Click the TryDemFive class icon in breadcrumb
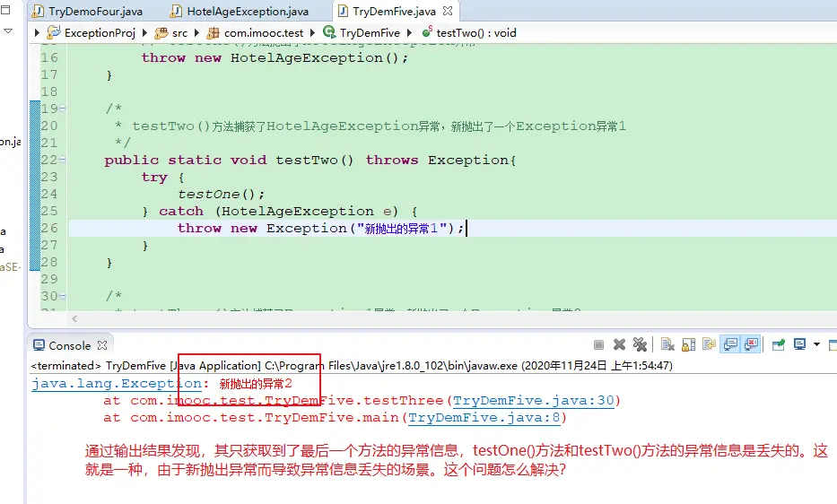Screen dimensions: 837x504 (329, 32)
